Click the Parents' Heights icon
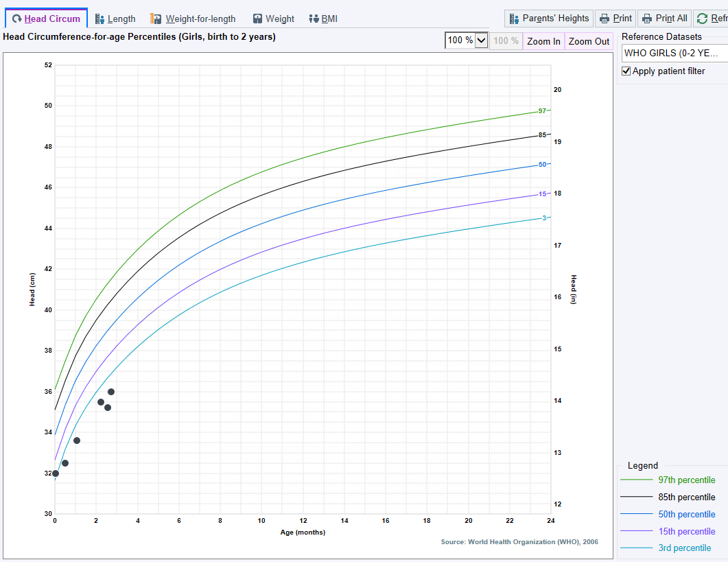728x562 pixels. (x=513, y=19)
